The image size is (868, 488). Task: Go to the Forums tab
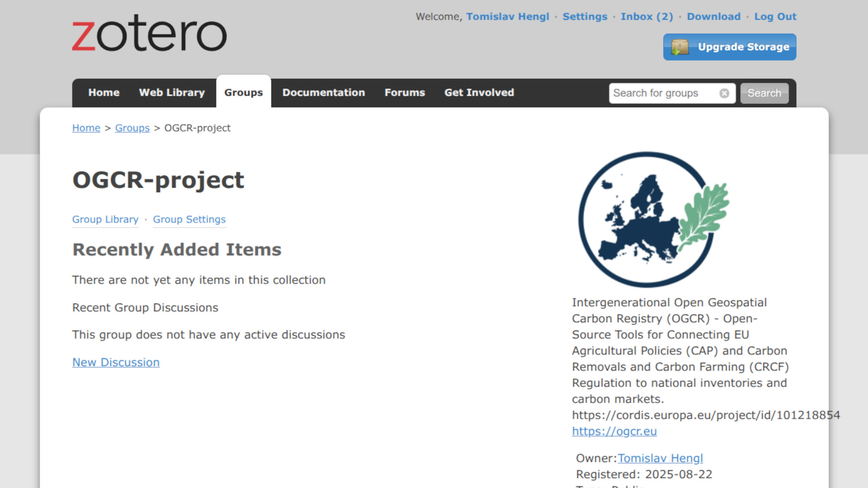[405, 93]
